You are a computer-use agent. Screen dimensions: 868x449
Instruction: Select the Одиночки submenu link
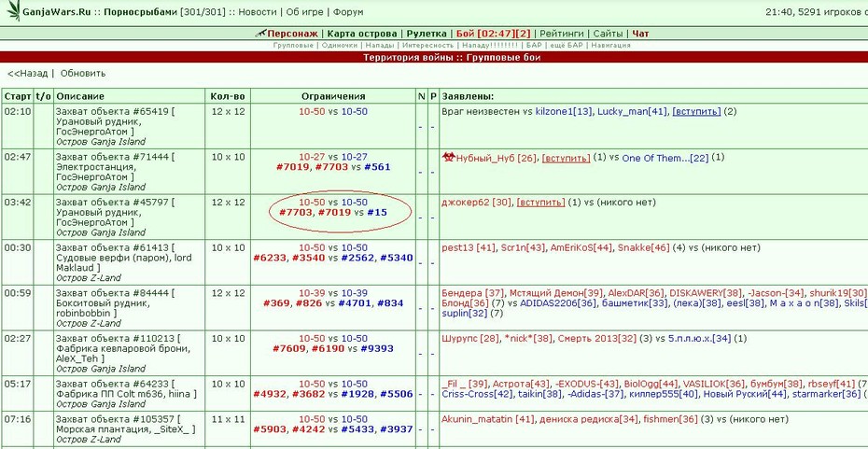[x=340, y=46]
